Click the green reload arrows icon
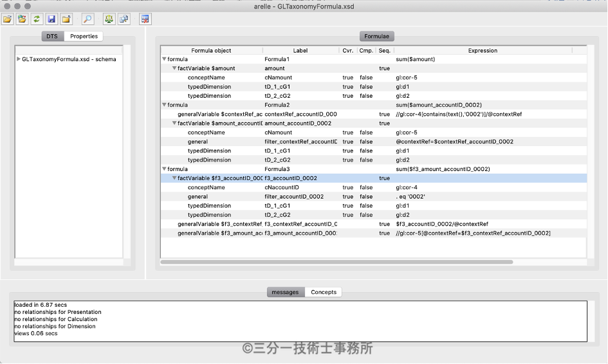Screen dimensions: 608x364 (37, 19)
